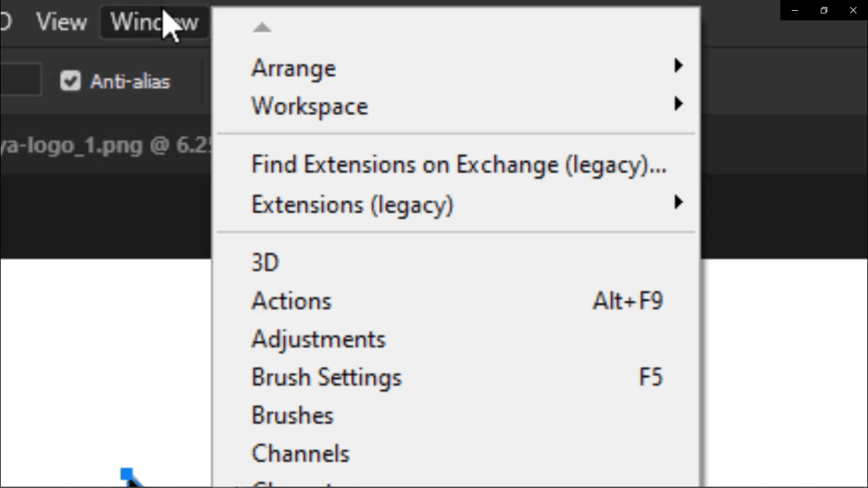The width and height of the screenshot is (868, 488).
Task: Click the scroll-up arrow at menu top
Action: point(262,27)
